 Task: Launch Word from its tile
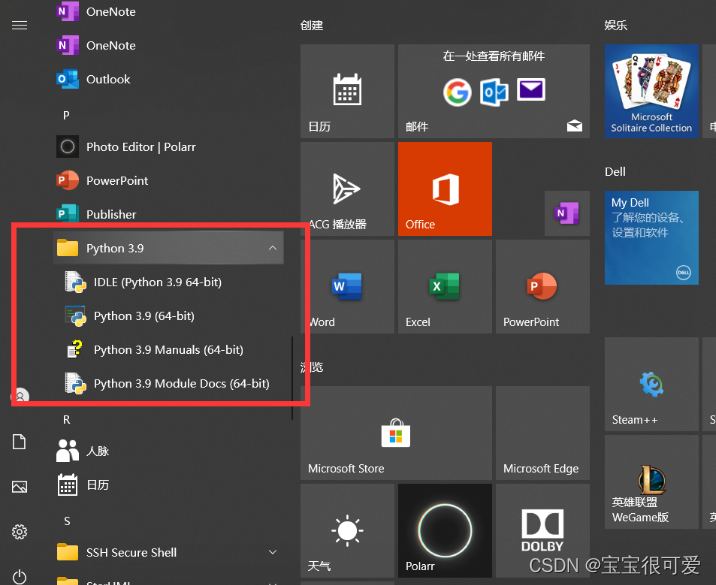(x=347, y=286)
